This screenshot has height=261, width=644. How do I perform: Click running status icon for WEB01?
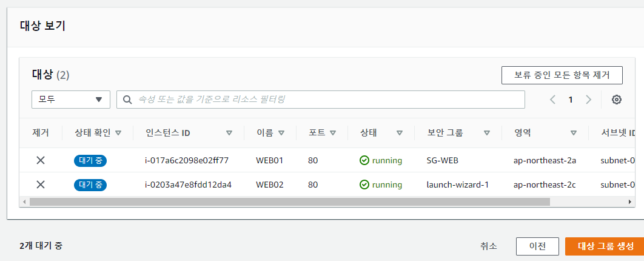pyautogui.click(x=364, y=160)
